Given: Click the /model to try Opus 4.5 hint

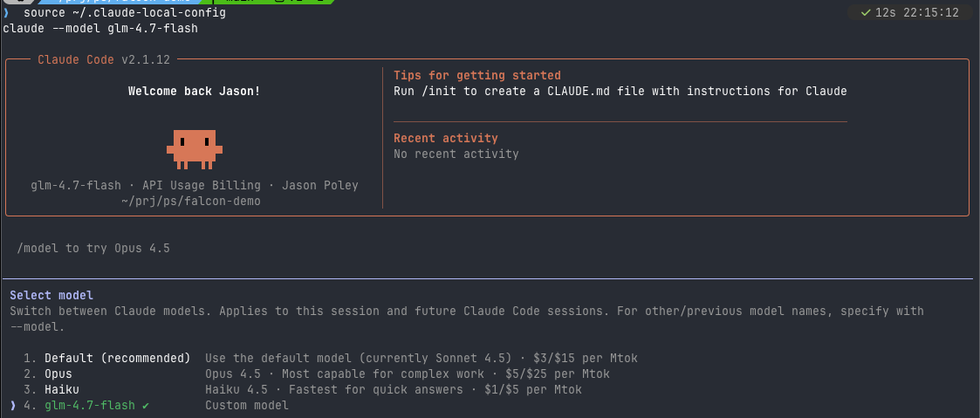Looking at the screenshot, I should pos(93,248).
